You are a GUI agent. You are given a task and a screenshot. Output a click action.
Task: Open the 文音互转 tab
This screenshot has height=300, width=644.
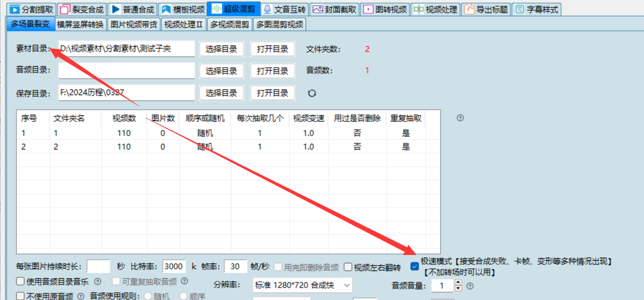[284, 9]
